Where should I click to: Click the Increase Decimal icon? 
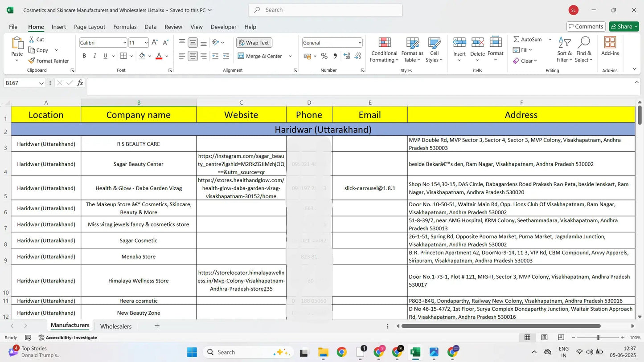(x=347, y=57)
